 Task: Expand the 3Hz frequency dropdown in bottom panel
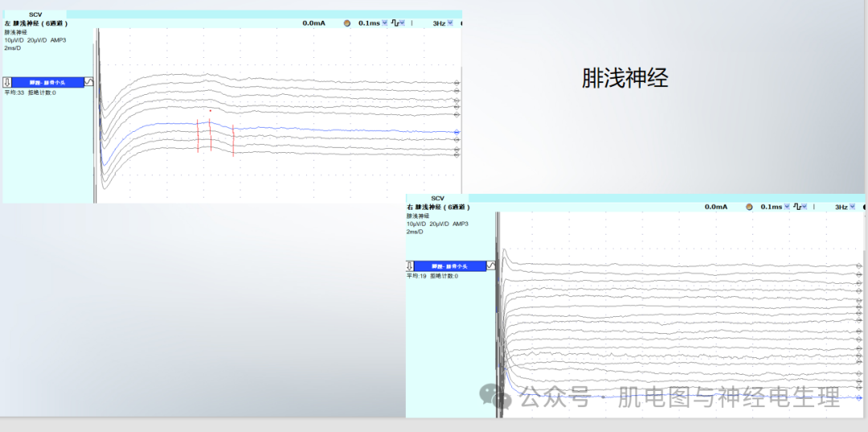852,207
